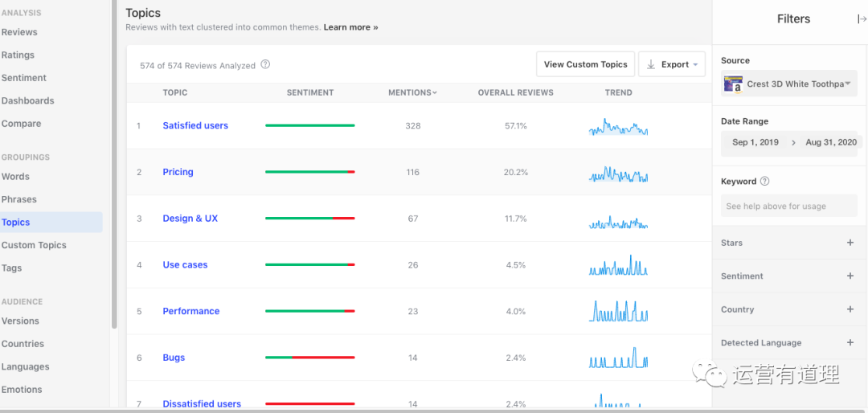
Task: Click the Satisfied users trend sparkline
Action: coord(618,127)
